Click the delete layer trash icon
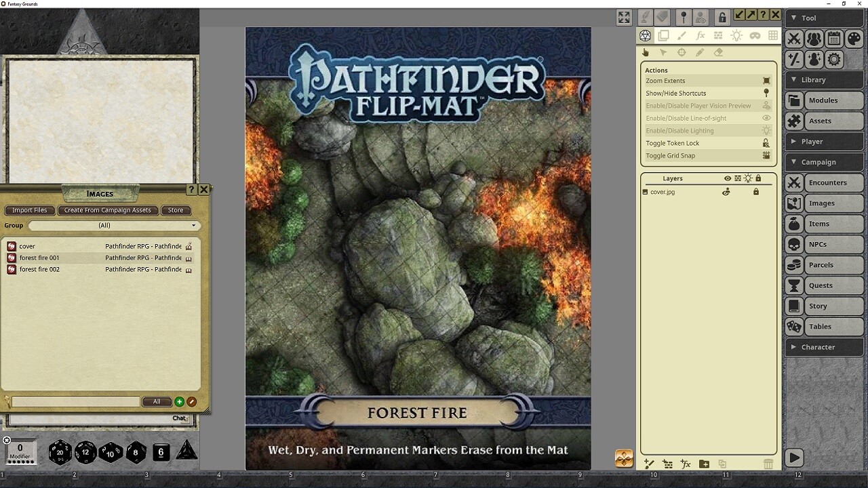Screen dimensions: 868x488 [x=768, y=464]
